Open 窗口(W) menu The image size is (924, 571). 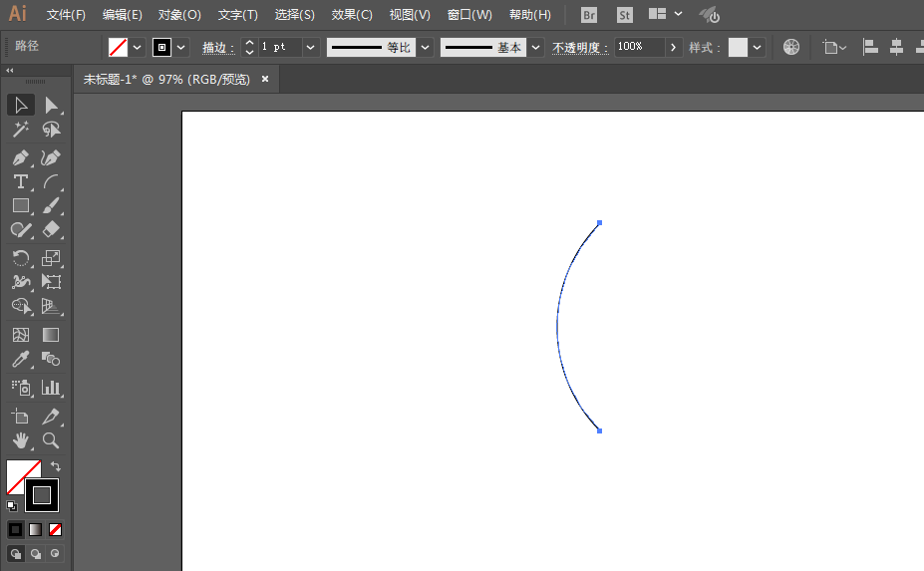469,15
